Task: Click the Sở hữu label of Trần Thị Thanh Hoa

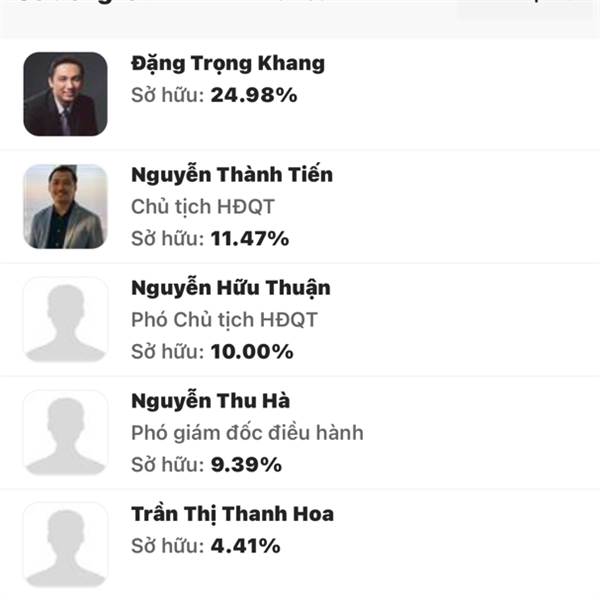Action: coord(168,546)
